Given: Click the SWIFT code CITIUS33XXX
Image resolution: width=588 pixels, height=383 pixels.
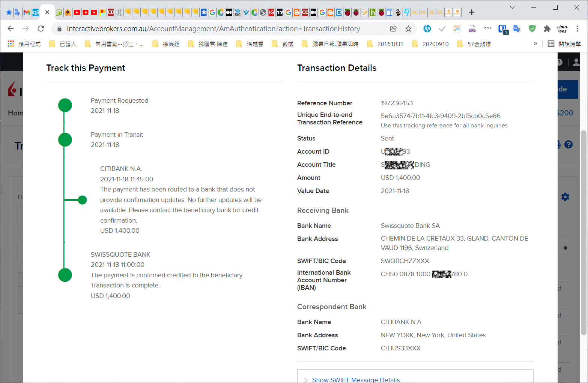Looking at the screenshot, I should pos(401,348).
